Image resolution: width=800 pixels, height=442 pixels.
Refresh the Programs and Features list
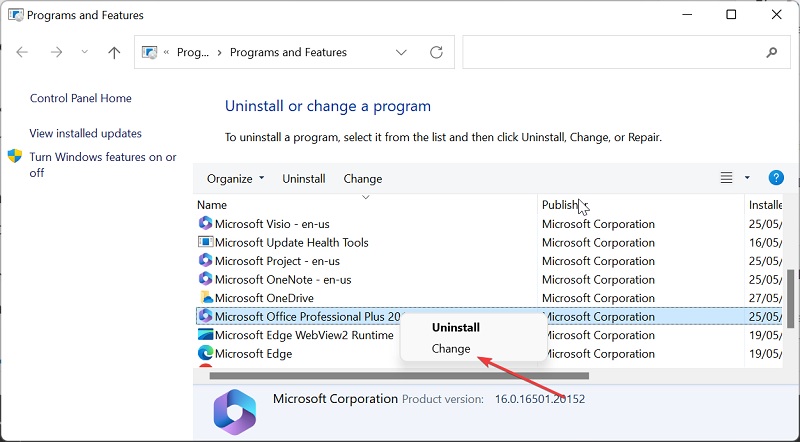(436, 53)
